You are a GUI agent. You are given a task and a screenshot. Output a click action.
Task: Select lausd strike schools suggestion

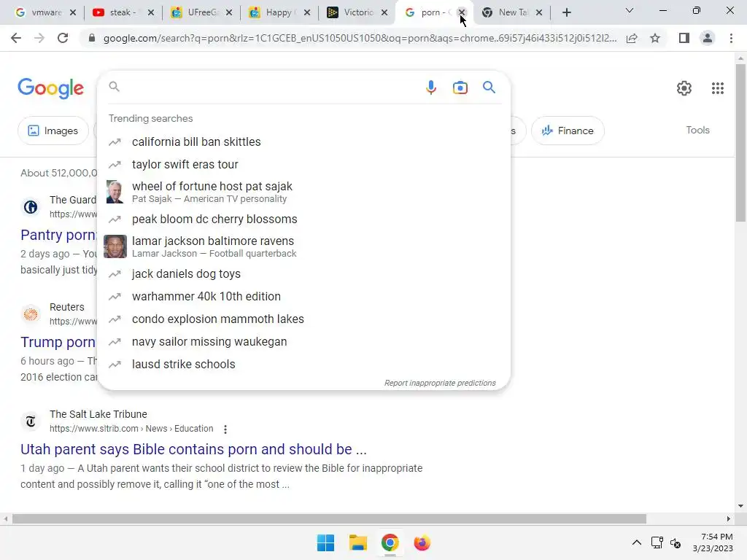coord(304,365)
